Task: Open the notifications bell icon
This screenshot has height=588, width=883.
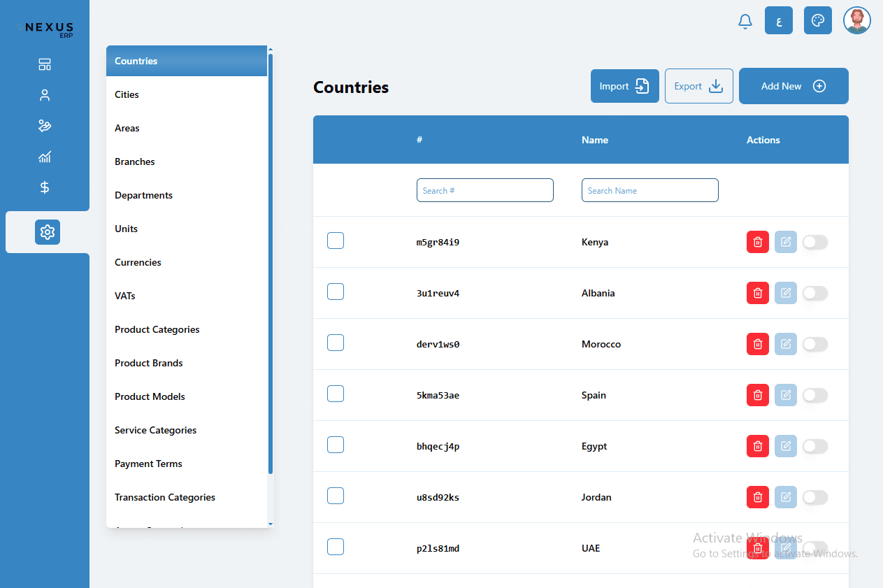Action: [x=745, y=22]
